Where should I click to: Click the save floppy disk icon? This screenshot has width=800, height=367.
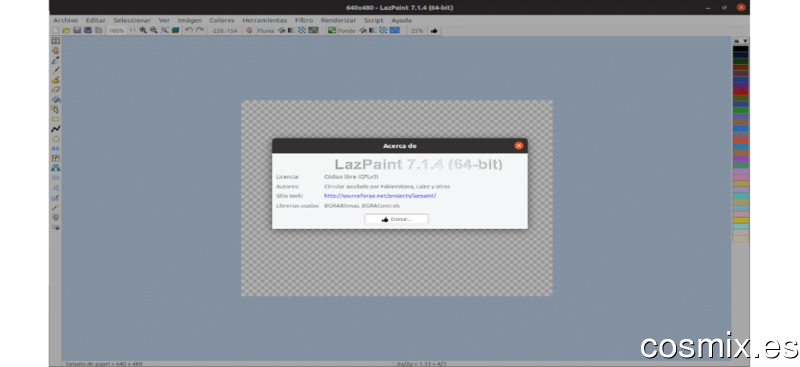click(77, 31)
